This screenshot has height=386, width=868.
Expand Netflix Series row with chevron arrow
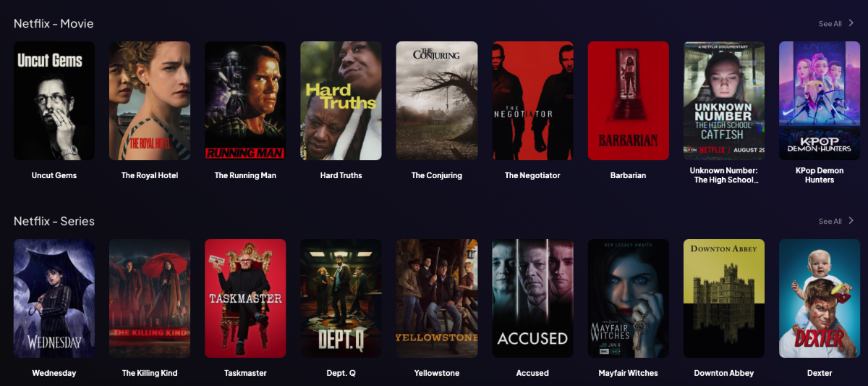tap(851, 221)
